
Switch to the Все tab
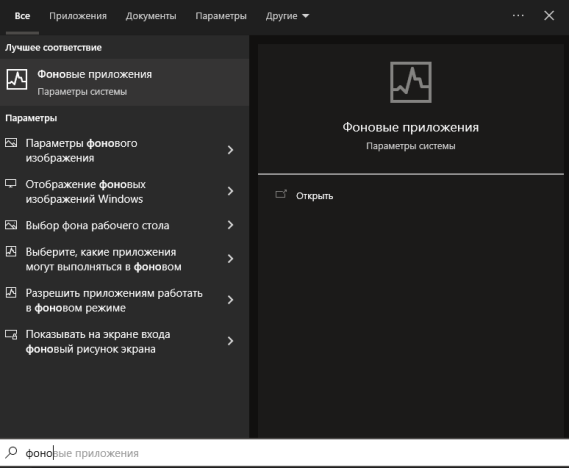(22, 16)
